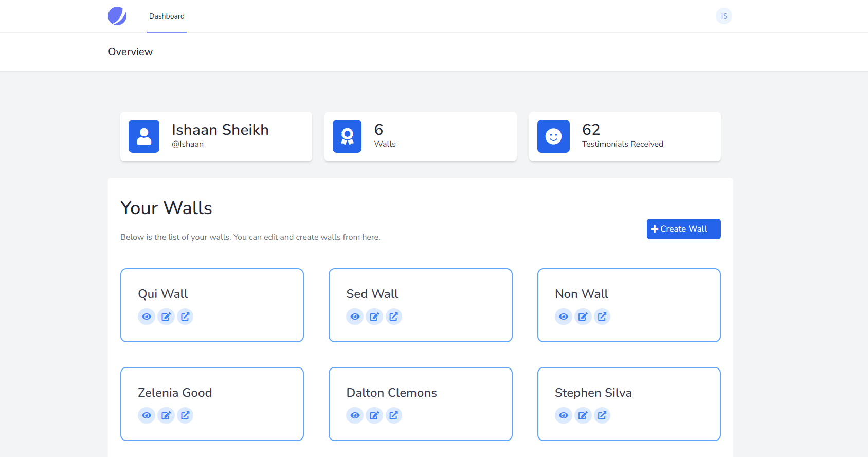Edit the Sed Wall

point(374,317)
